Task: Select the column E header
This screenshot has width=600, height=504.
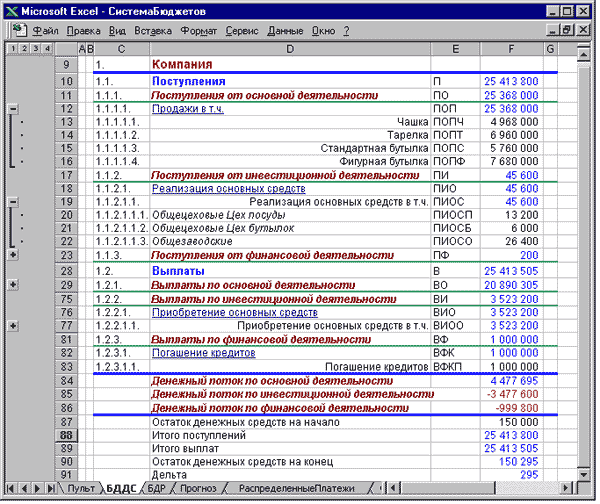Action: (x=455, y=49)
